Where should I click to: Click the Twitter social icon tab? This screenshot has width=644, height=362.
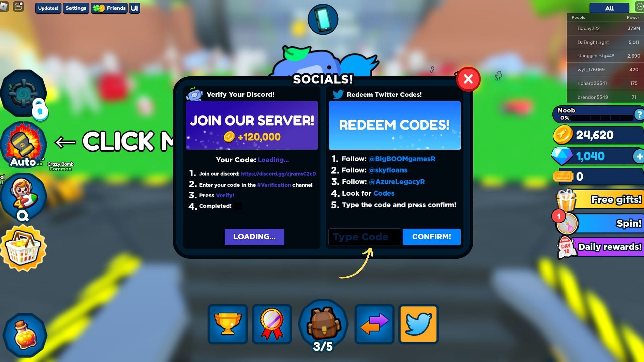coord(418,324)
